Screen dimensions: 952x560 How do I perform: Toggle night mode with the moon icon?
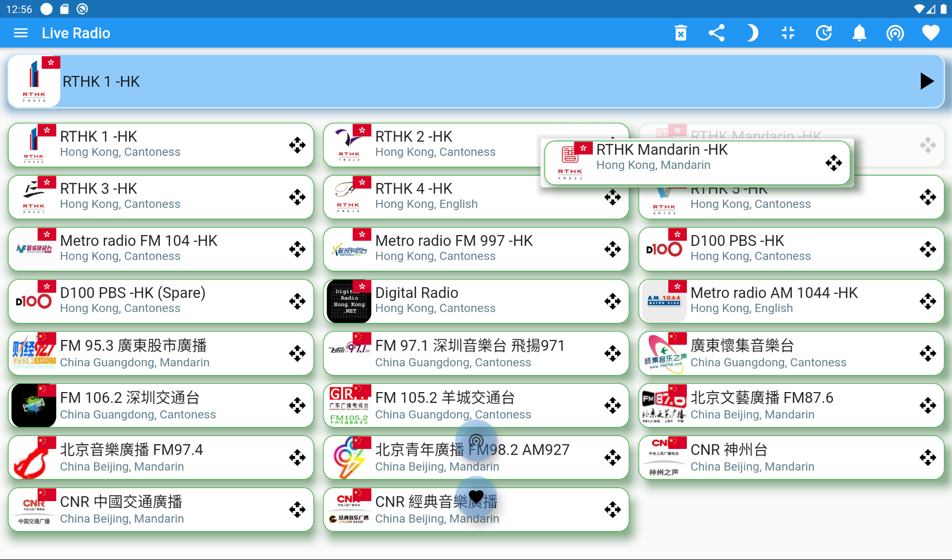(752, 33)
